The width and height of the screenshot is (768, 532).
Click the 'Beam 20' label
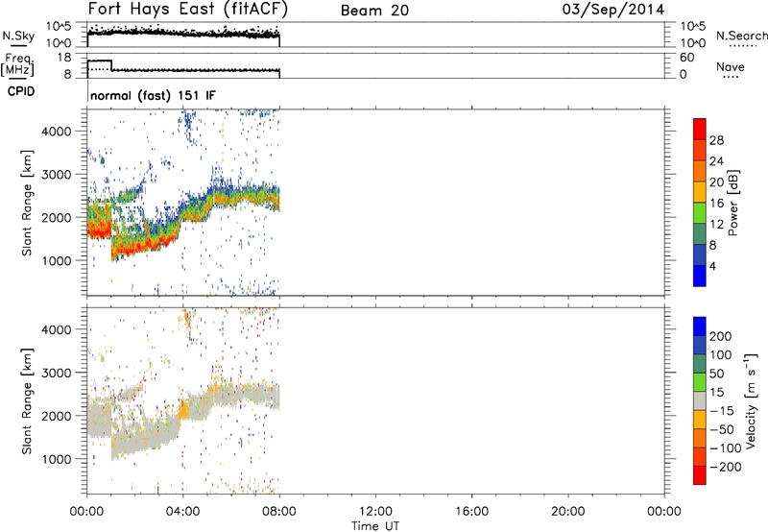coord(374,11)
